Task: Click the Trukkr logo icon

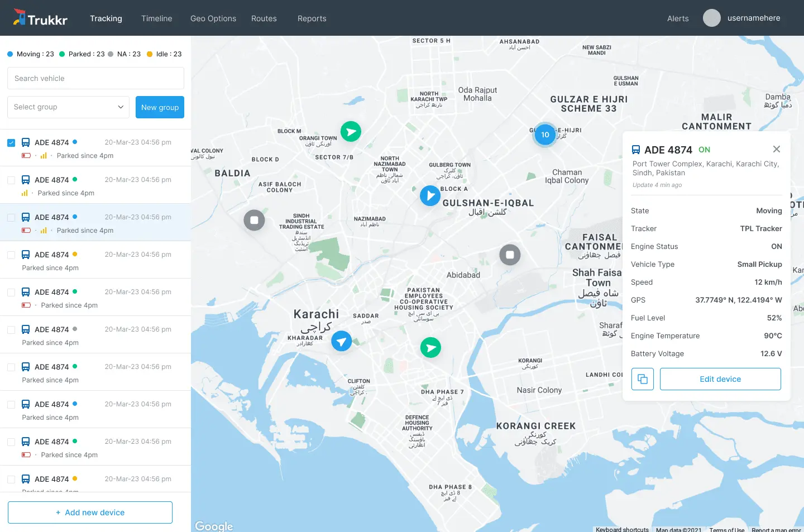Action: point(21,17)
